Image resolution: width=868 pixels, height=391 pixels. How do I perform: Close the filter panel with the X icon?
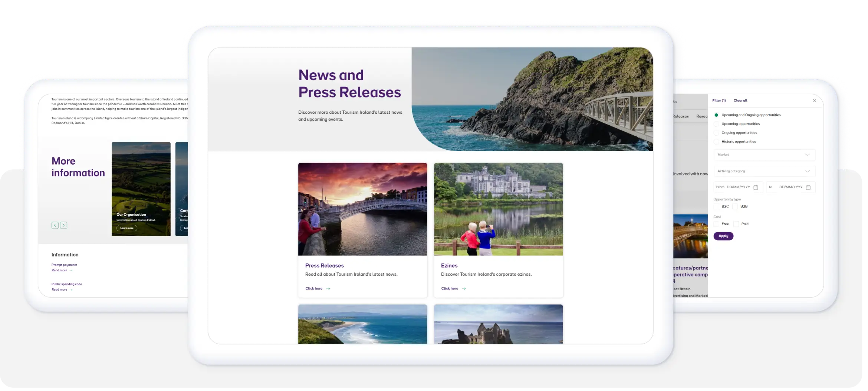(814, 101)
